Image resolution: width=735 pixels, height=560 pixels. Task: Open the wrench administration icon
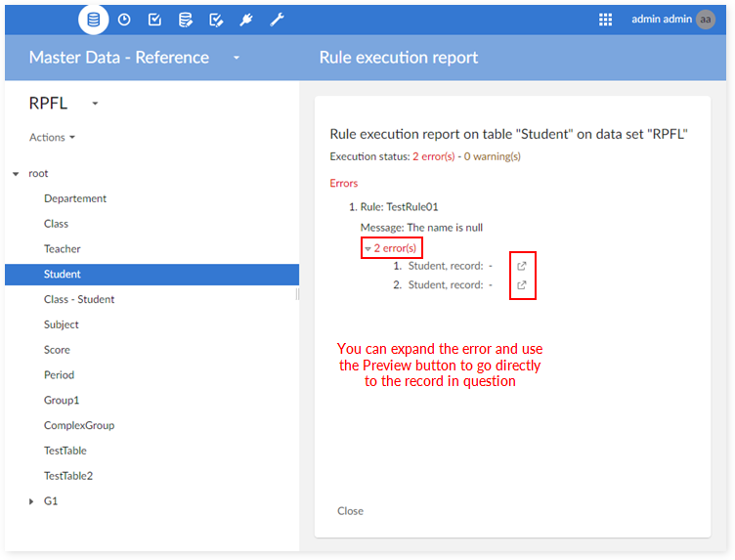277,20
